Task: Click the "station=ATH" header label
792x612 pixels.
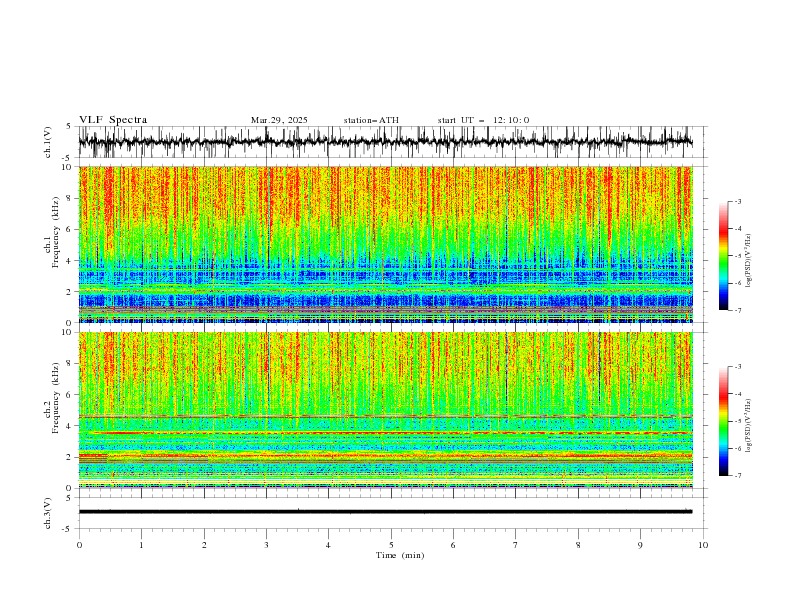Action: (371, 120)
